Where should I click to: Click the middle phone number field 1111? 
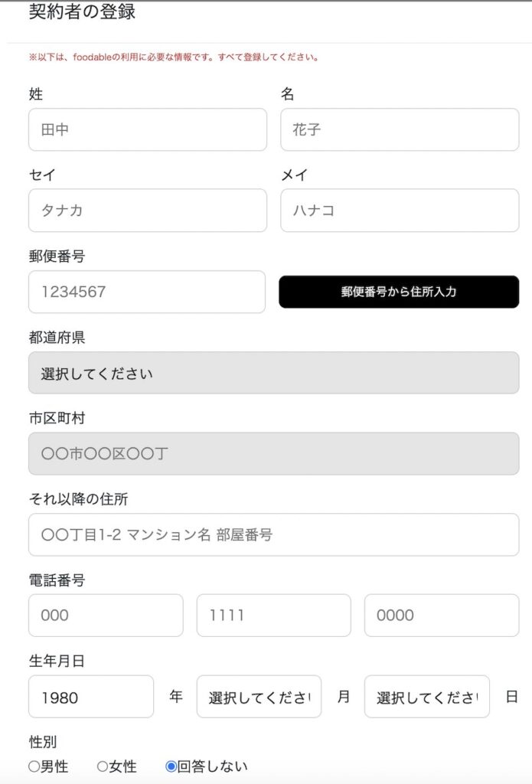273,616
